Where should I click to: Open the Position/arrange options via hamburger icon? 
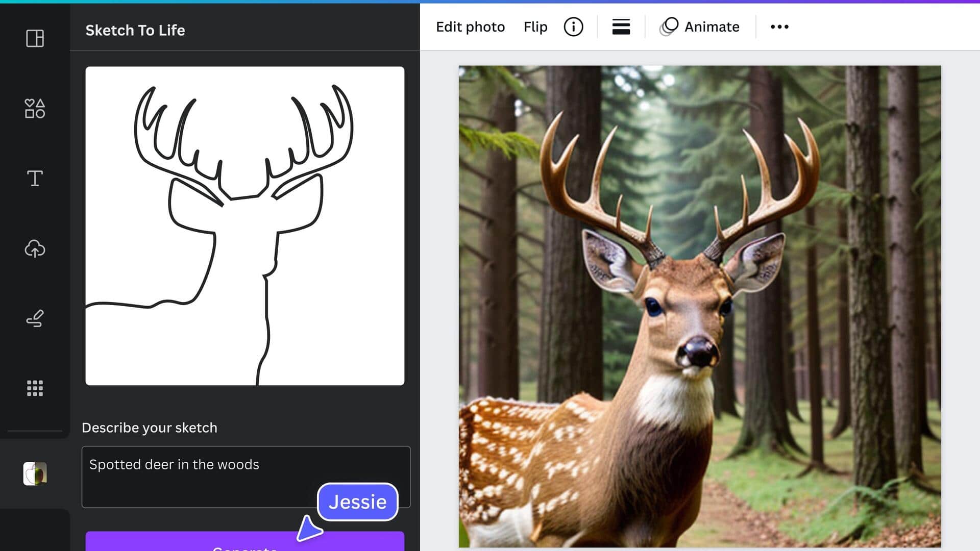tap(621, 27)
